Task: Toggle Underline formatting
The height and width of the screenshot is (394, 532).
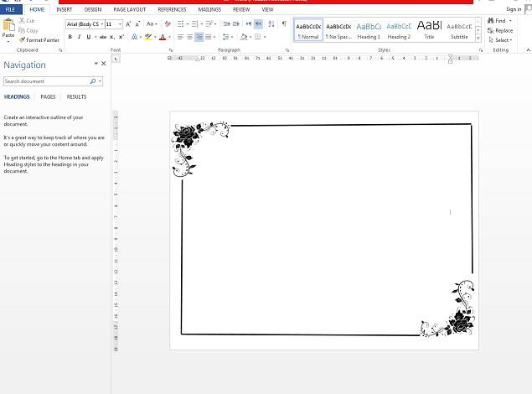Action: 89,37
